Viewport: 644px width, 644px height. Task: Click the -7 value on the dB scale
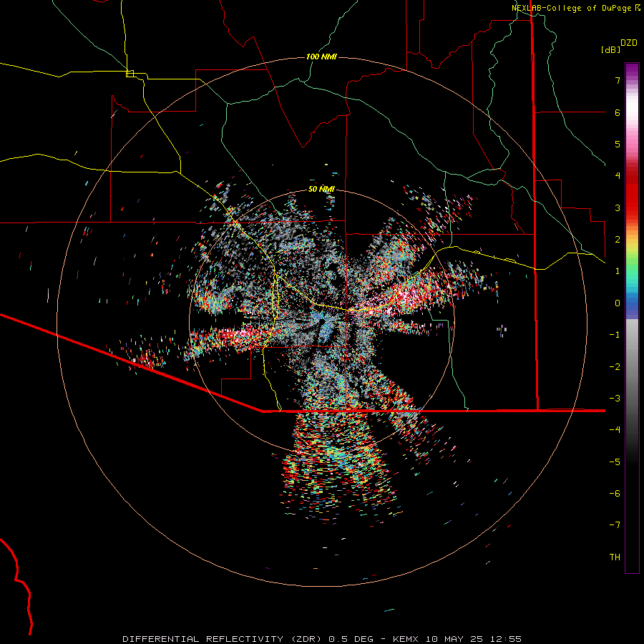(615, 525)
